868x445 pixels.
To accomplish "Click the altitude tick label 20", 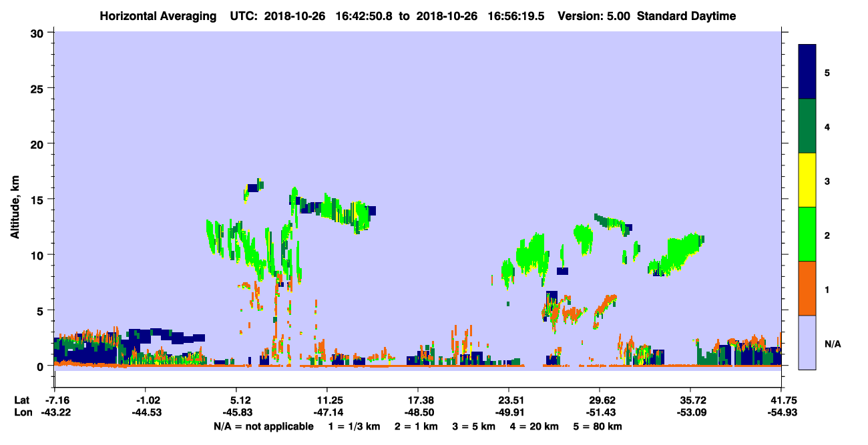I will click(x=38, y=144).
